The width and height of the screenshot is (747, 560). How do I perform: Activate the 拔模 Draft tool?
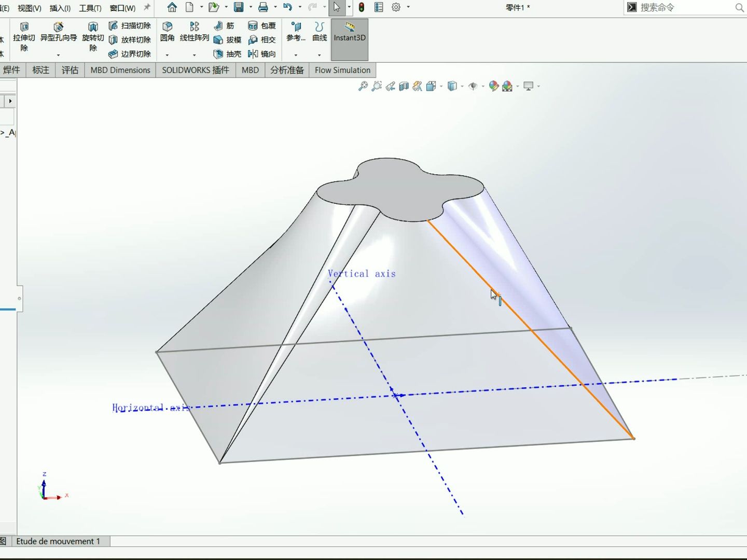click(x=227, y=39)
